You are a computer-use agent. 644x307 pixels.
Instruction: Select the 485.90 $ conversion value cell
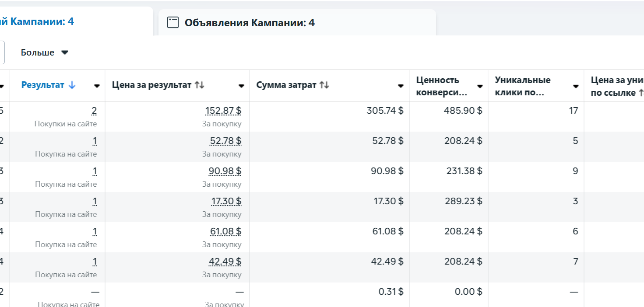[464, 111]
